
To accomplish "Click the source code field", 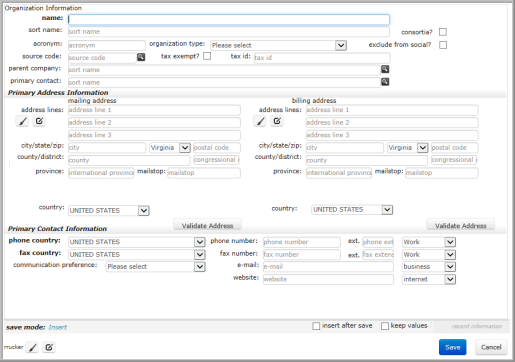I will [102, 58].
